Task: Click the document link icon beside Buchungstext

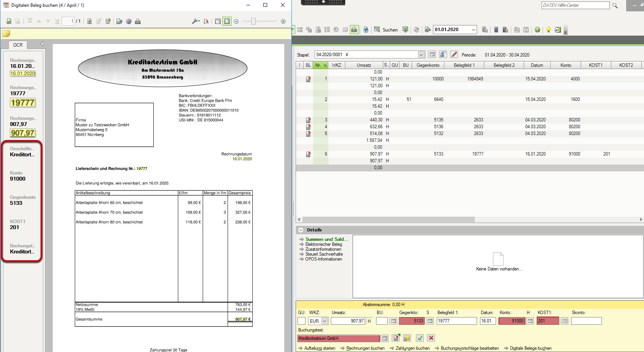Action: coord(396,338)
